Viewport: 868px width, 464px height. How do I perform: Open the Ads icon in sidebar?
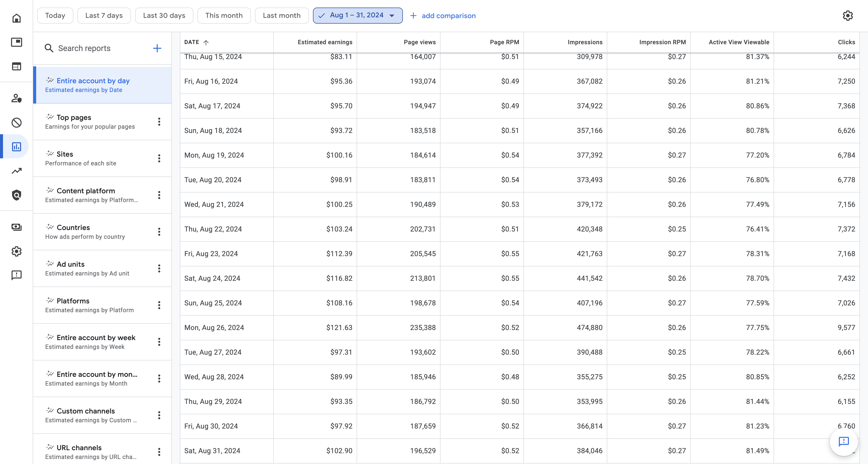point(16,42)
